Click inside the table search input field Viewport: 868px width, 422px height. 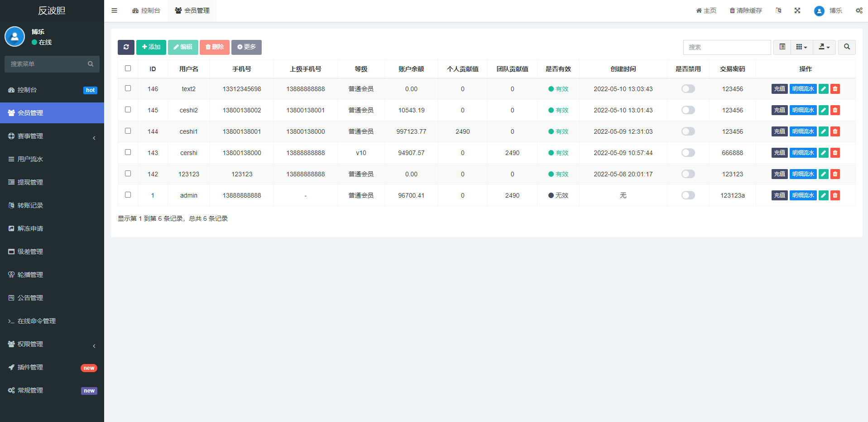(x=727, y=47)
